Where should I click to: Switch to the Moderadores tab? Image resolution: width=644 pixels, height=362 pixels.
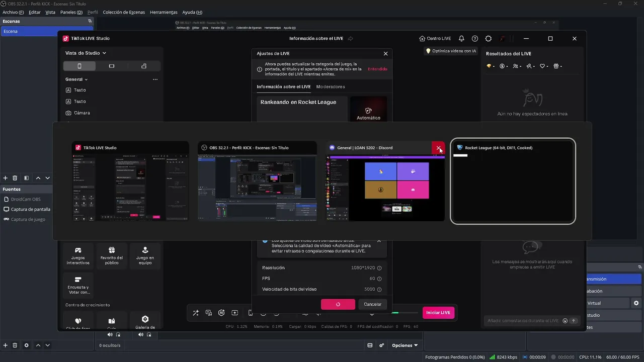point(331,86)
